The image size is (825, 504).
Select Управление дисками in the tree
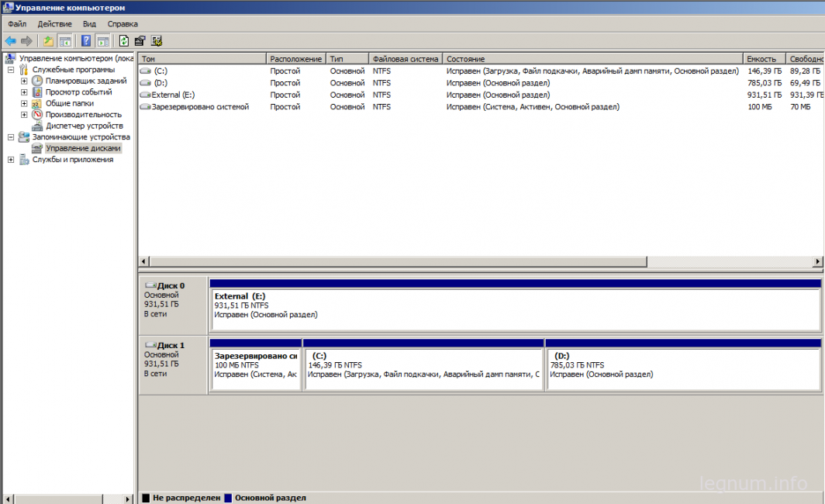(83, 148)
